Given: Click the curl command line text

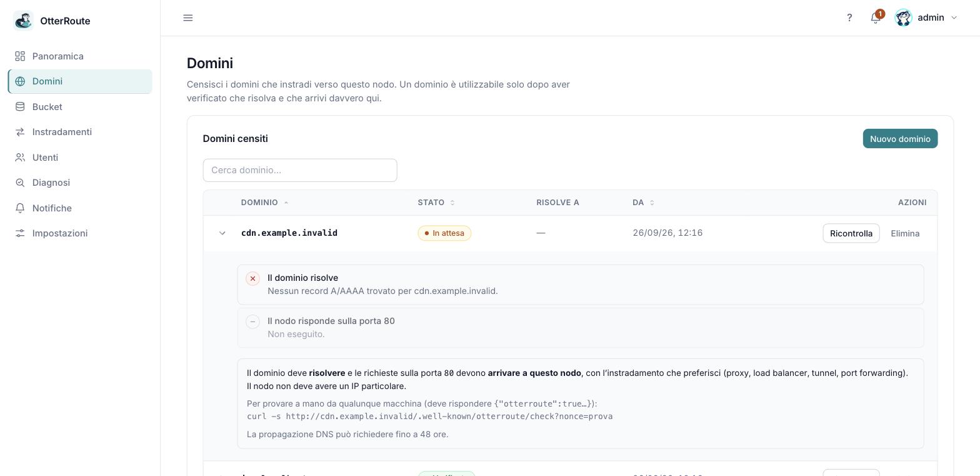Looking at the screenshot, I should [429, 416].
